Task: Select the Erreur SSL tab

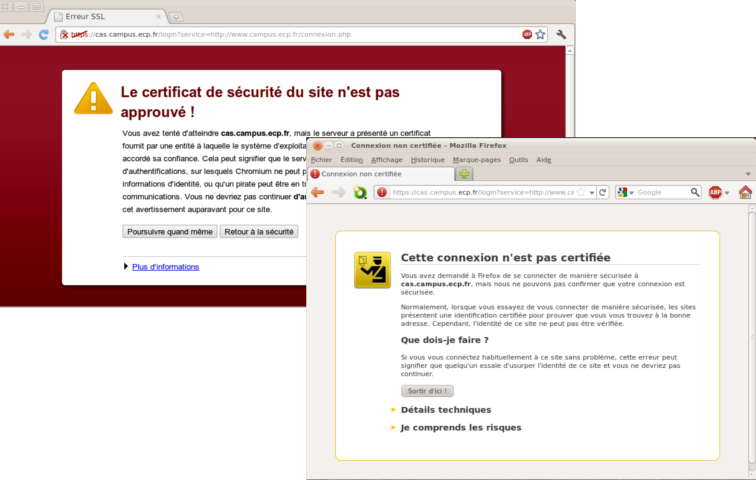Action: (x=107, y=16)
